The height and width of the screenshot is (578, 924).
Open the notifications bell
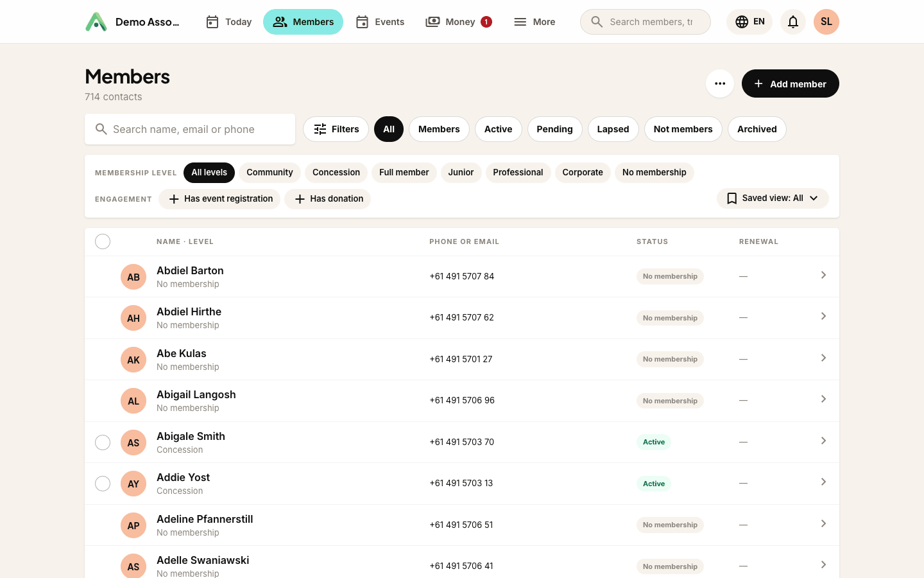tap(793, 22)
